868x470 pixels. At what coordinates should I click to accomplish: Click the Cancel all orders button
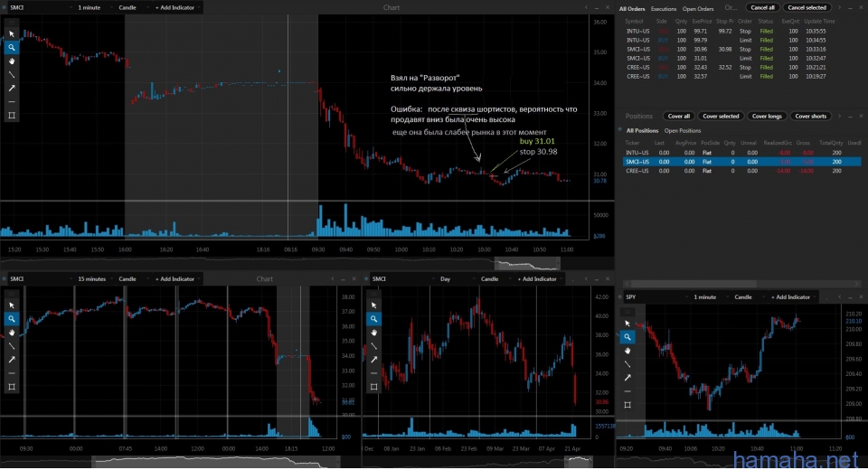[x=762, y=8]
